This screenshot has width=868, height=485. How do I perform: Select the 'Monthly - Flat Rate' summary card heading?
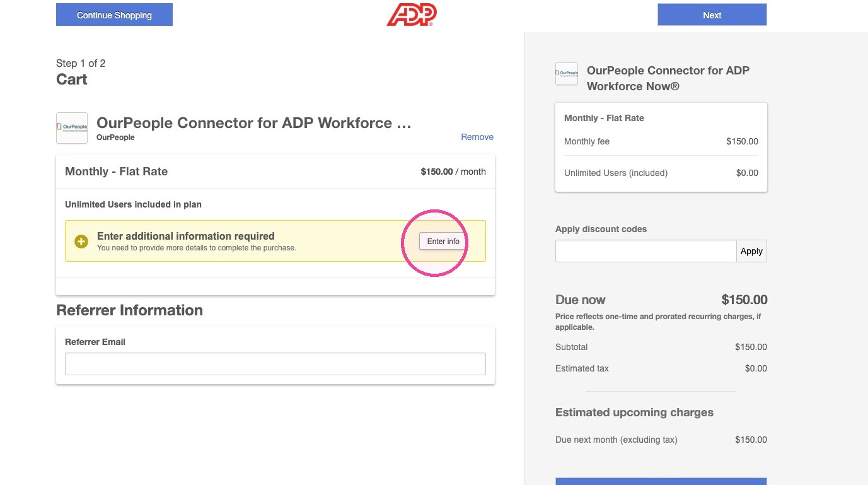605,118
